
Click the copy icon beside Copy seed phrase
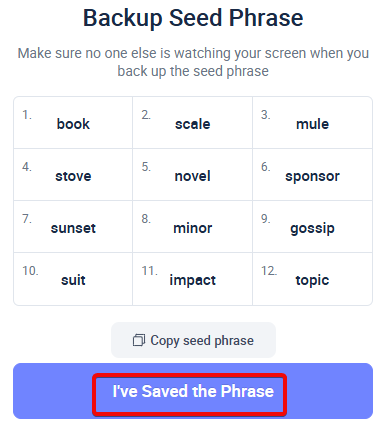(x=139, y=340)
